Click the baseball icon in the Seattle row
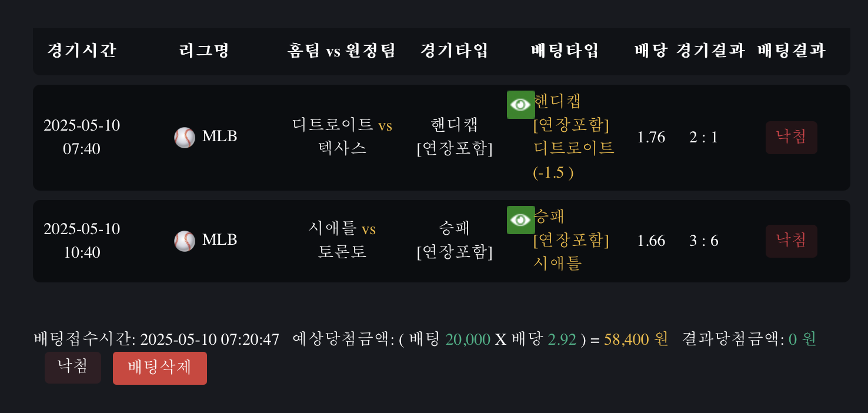This screenshot has height=413, width=868. pyautogui.click(x=184, y=241)
